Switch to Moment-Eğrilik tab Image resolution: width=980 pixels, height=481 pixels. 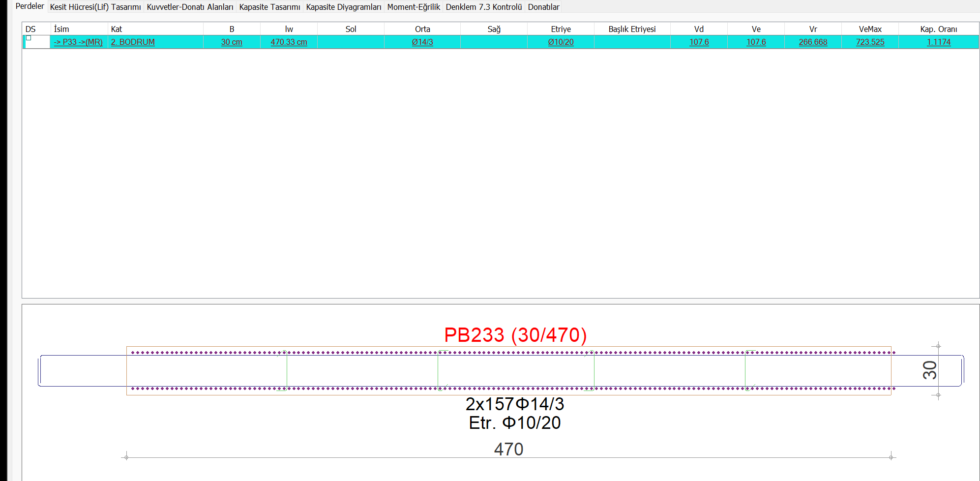pyautogui.click(x=413, y=7)
